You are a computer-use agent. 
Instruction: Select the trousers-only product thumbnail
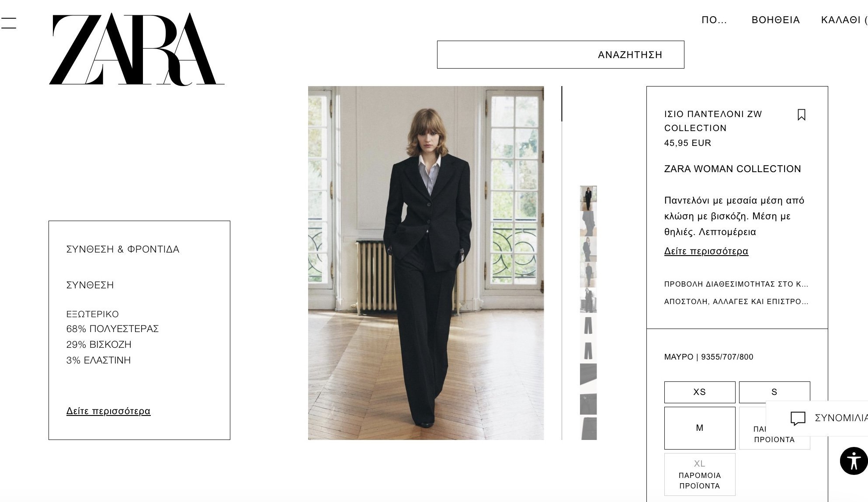tap(588, 325)
